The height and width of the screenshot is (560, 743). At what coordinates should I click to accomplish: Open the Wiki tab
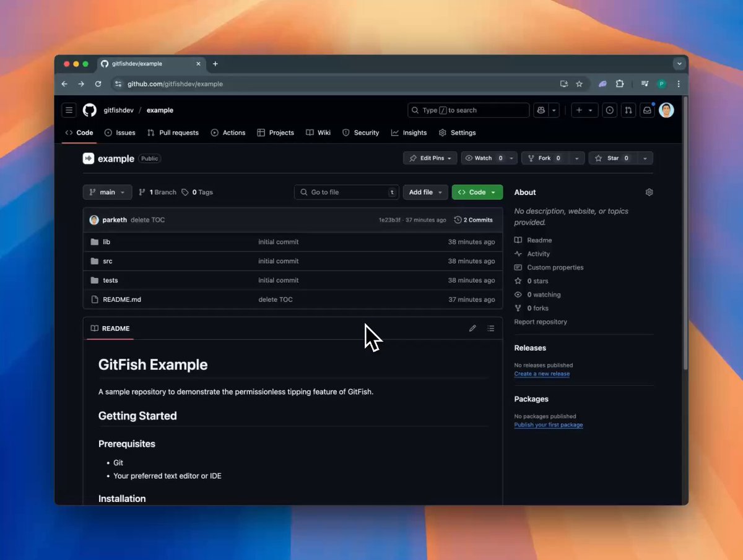(x=318, y=132)
